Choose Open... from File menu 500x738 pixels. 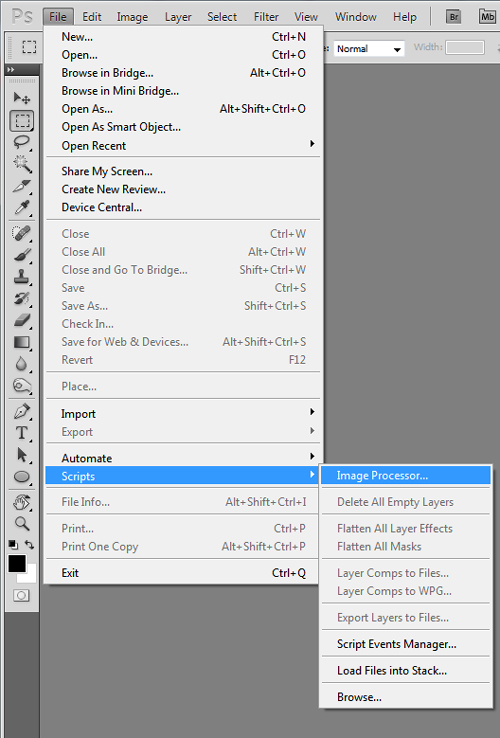(183, 55)
